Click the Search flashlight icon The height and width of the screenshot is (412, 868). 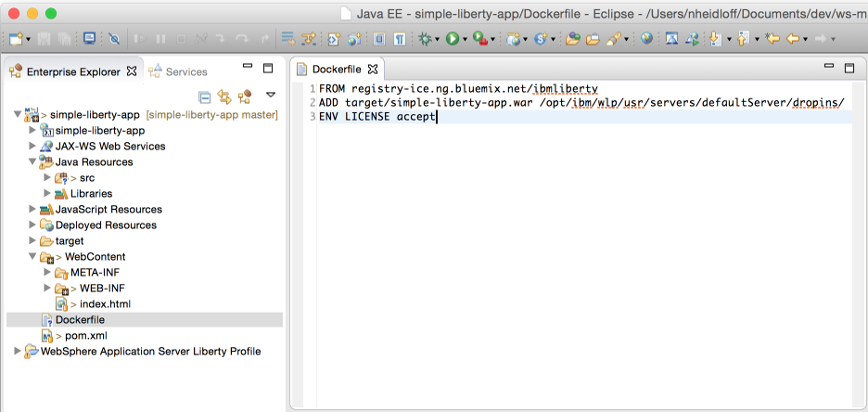[x=613, y=39]
